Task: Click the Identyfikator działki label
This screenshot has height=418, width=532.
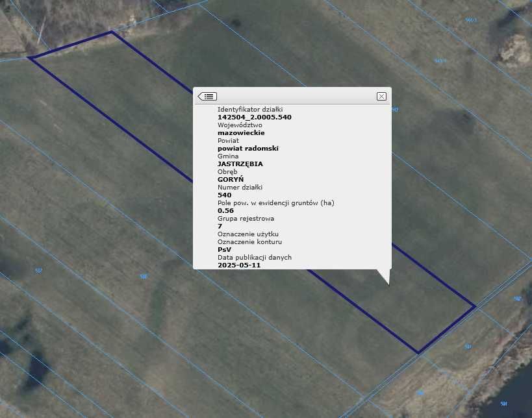Action: 250,109
